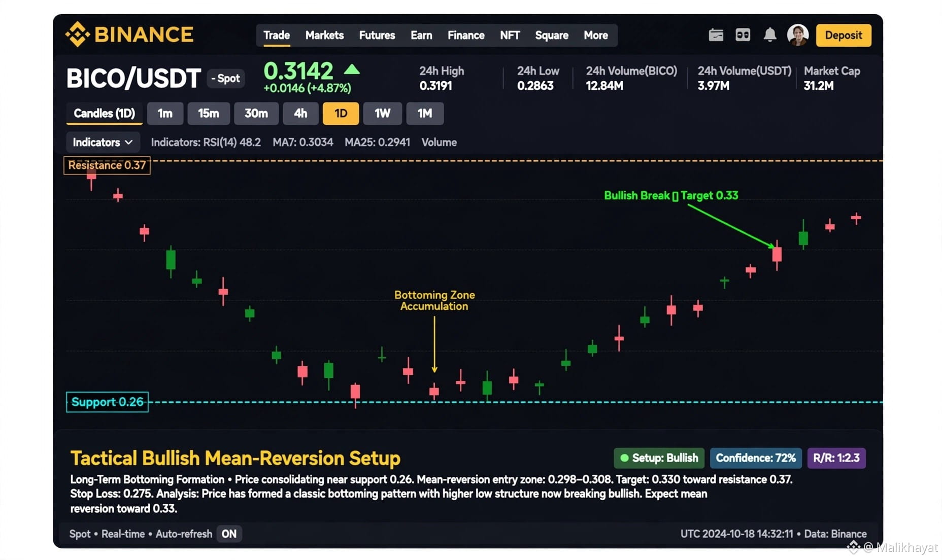Click the Binance logo
942x560 pixels.
129,34
